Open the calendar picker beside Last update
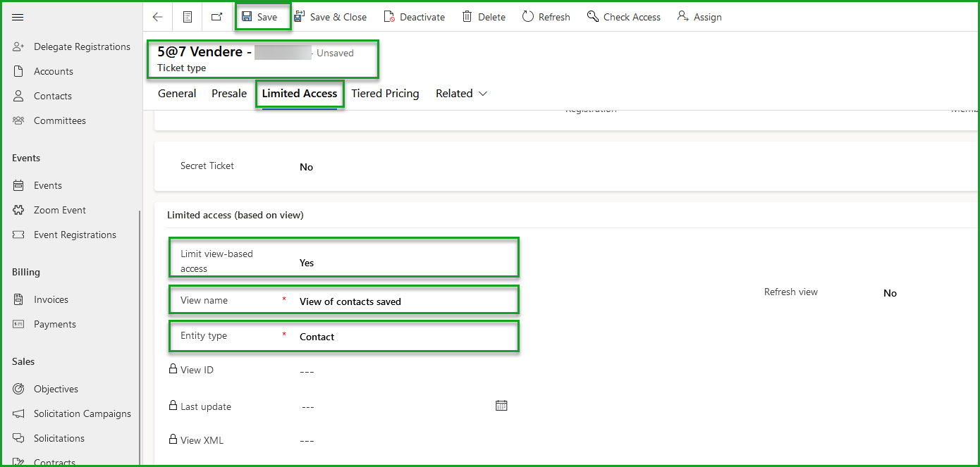The height and width of the screenshot is (467, 980). pos(501,405)
